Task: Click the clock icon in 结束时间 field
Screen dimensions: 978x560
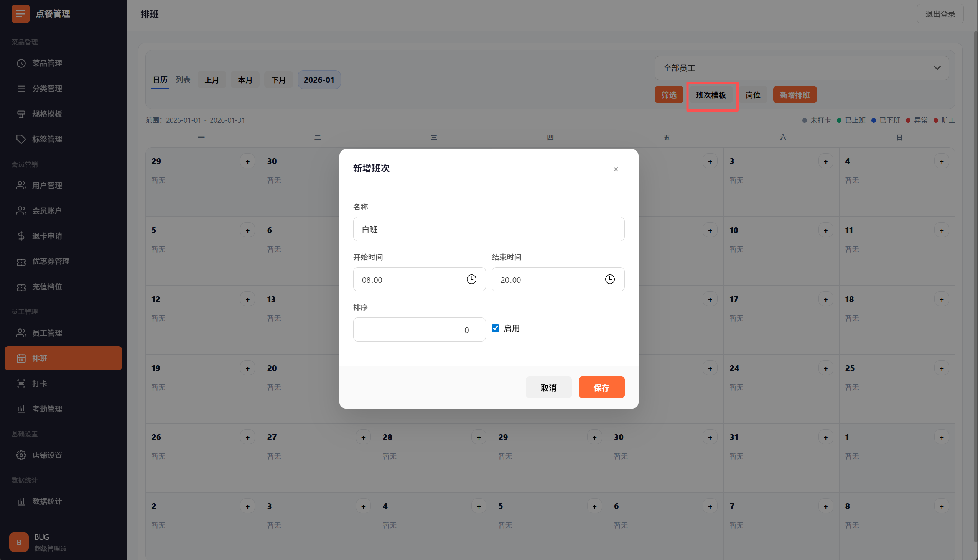Action: coord(610,279)
